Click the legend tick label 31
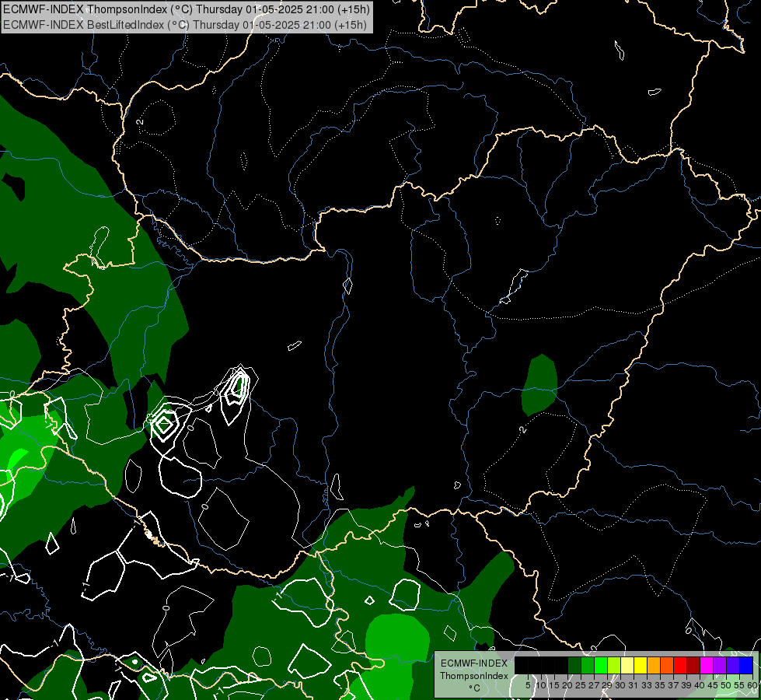This screenshot has height=700, width=761. (x=634, y=685)
